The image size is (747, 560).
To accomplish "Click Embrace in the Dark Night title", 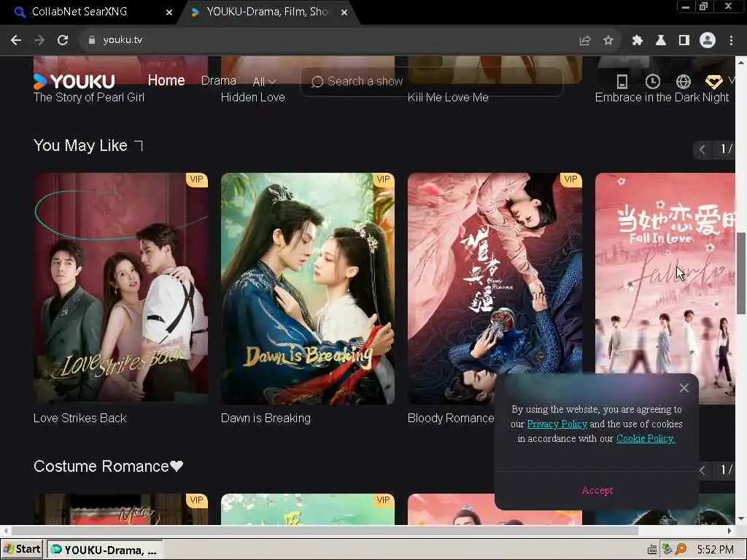I will [662, 97].
